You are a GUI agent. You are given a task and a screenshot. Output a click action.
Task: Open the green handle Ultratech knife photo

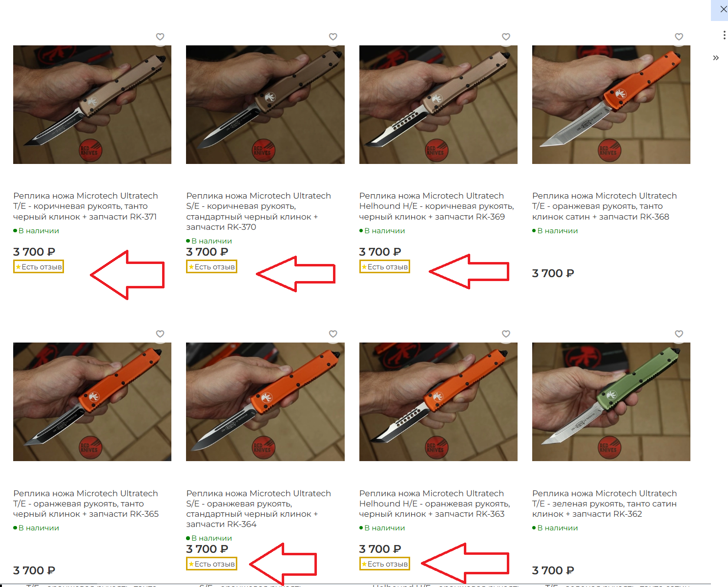(611, 402)
